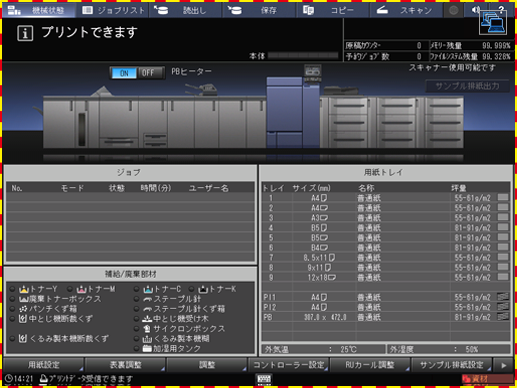517x388 pixels.
Task: Select the トナーC cyan toner icon
Action: click(x=148, y=289)
